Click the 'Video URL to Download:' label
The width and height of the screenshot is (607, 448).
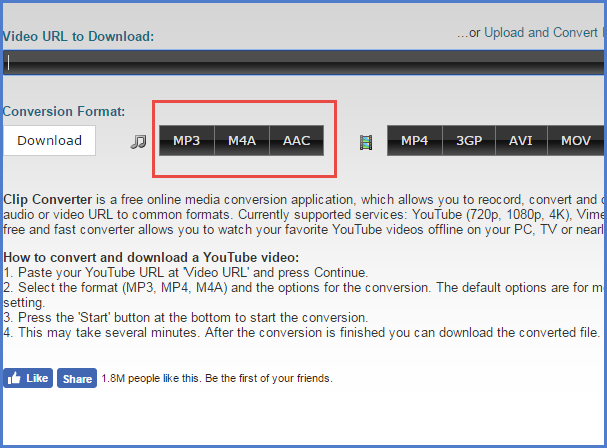(x=78, y=36)
